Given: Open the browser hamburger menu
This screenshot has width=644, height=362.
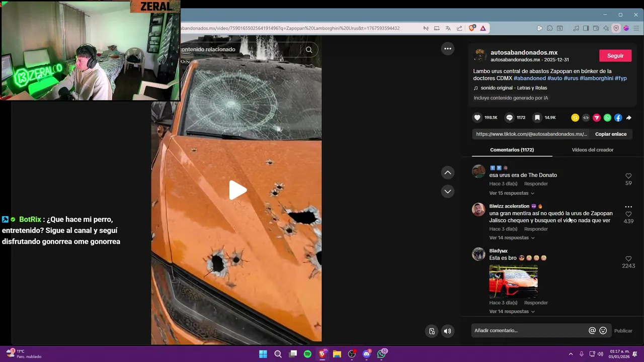Looking at the screenshot, I should pos(635,28).
